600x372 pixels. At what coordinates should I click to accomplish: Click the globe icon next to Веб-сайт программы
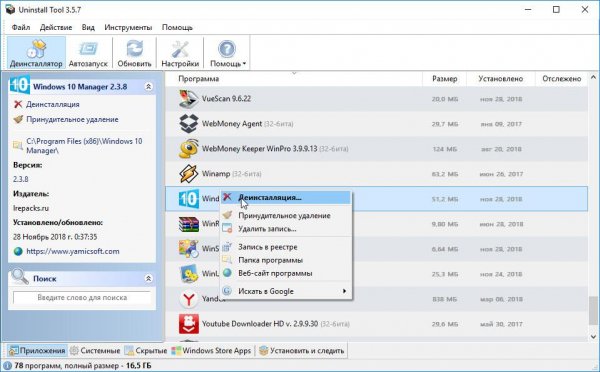click(x=227, y=273)
